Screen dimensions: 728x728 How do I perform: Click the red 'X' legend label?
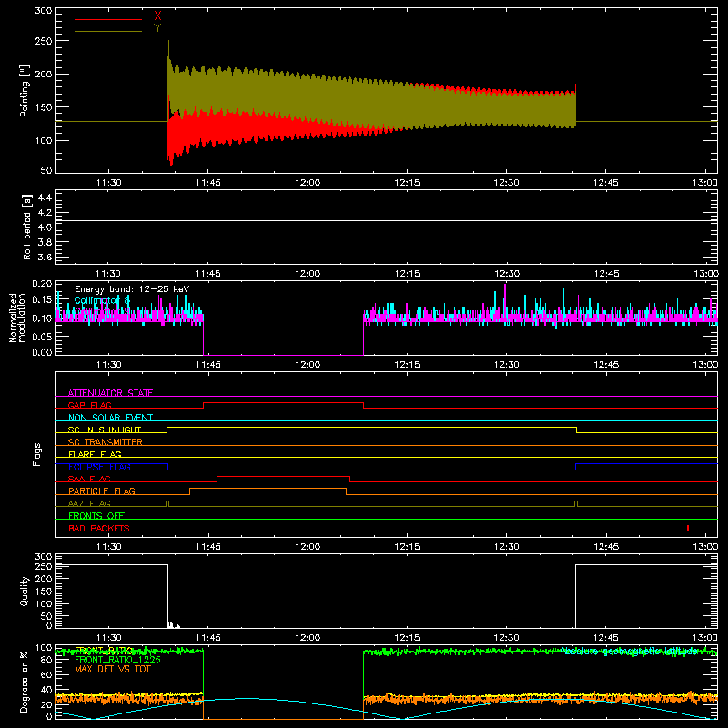[157, 16]
